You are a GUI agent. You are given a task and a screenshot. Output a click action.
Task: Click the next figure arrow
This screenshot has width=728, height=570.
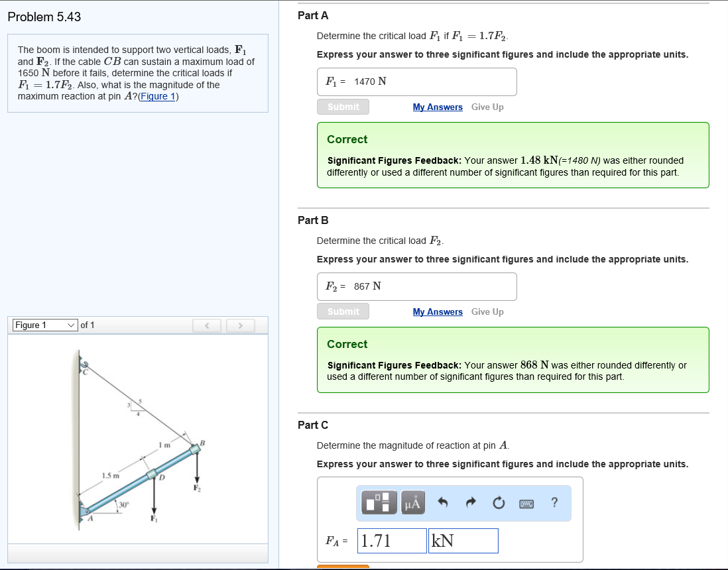(x=240, y=325)
